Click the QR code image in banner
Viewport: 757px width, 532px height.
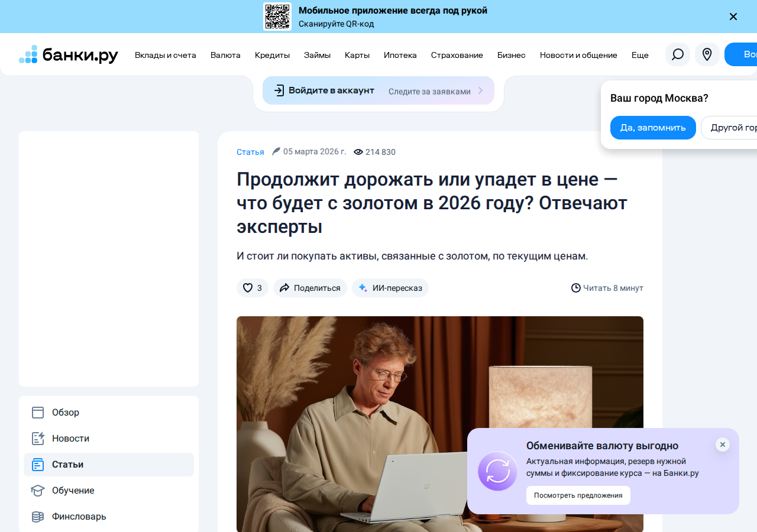[277, 17]
